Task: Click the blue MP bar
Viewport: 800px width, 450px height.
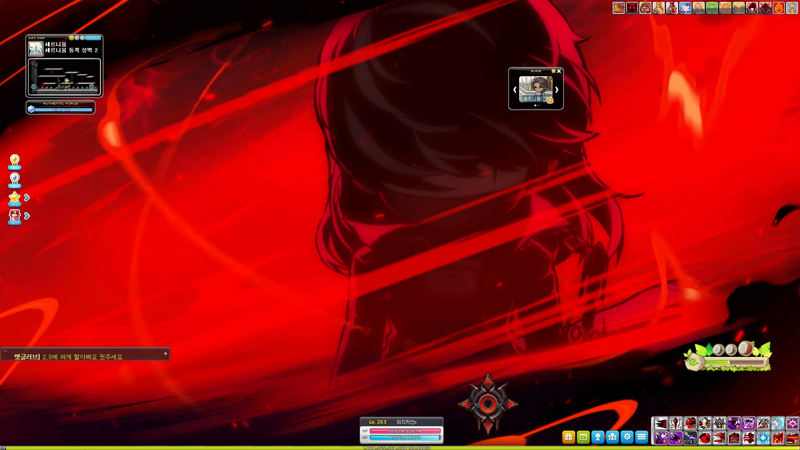Action: pyautogui.click(x=405, y=438)
